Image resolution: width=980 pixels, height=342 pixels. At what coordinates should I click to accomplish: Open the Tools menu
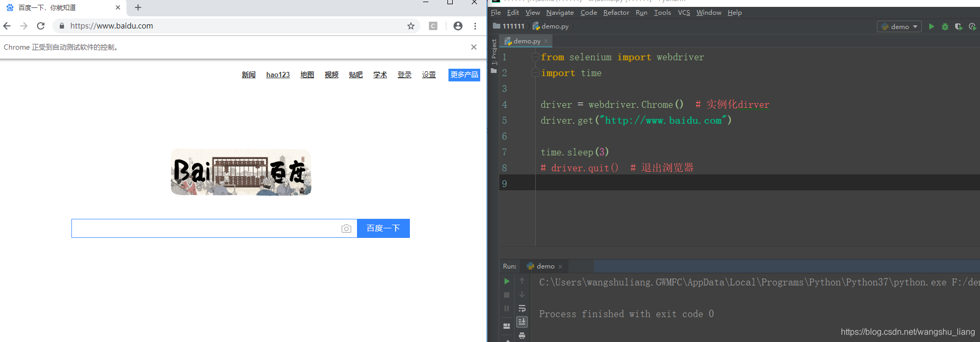[x=663, y=13]
